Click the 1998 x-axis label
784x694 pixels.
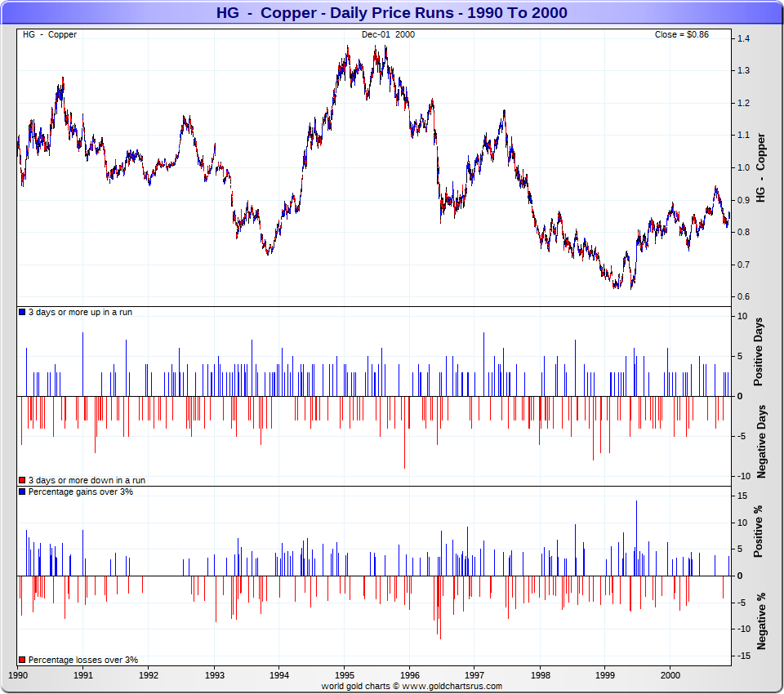tap(540, 675)
